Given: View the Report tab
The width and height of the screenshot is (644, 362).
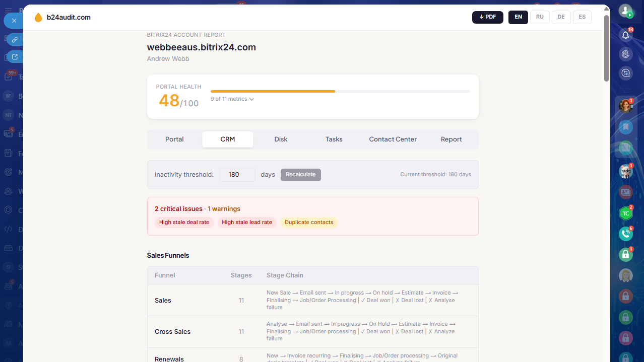Looking at the screenshot, I should (452, 139).
